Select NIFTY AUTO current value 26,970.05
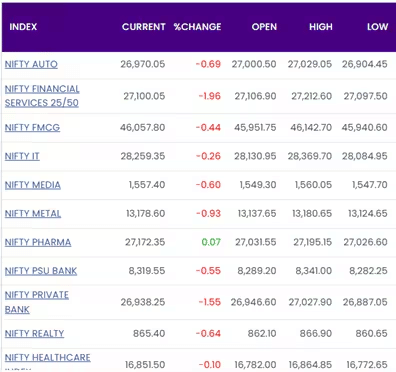 [143, 64]
